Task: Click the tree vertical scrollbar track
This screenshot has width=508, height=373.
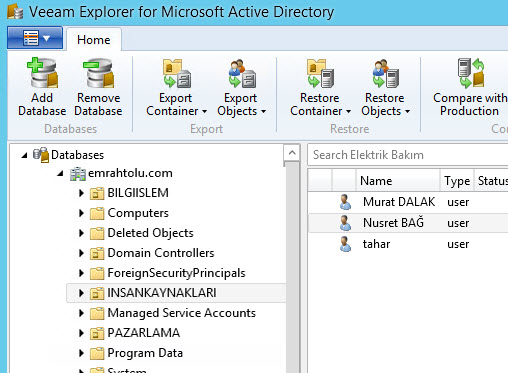Action: [x=292, y=267]
